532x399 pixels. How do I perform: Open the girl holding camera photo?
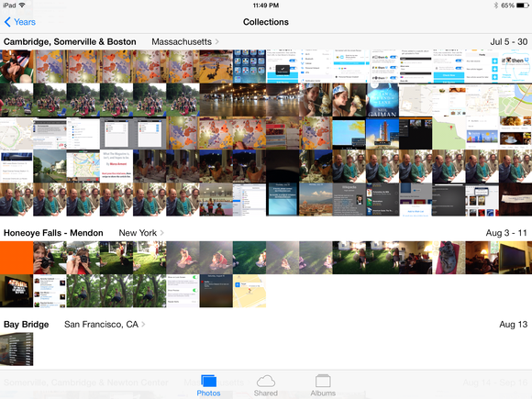pyautogui.click(x=50, y=258)
